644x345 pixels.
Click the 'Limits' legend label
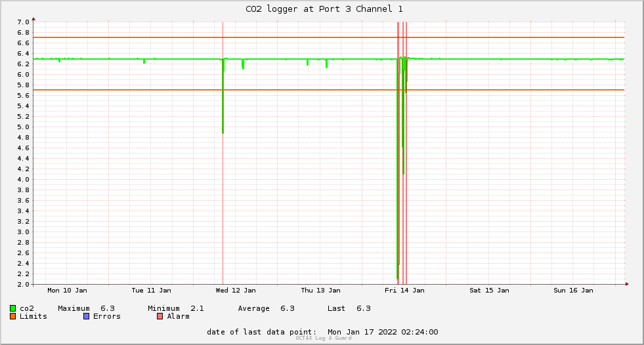[x=33, y=316]
